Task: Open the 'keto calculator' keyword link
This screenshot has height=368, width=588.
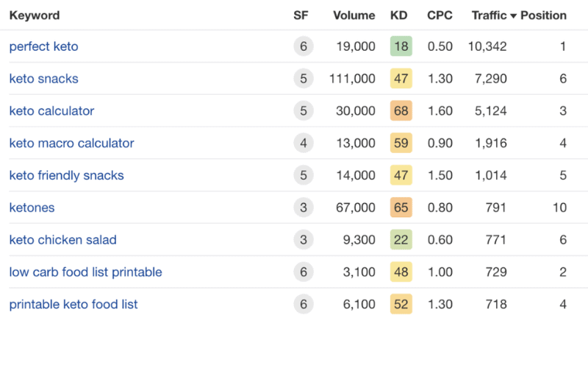Action: point(51,111)
